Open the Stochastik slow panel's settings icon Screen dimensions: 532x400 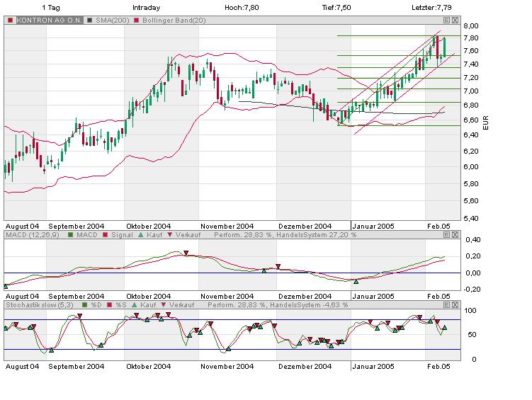pyautogui.click(x=447, y=304)
